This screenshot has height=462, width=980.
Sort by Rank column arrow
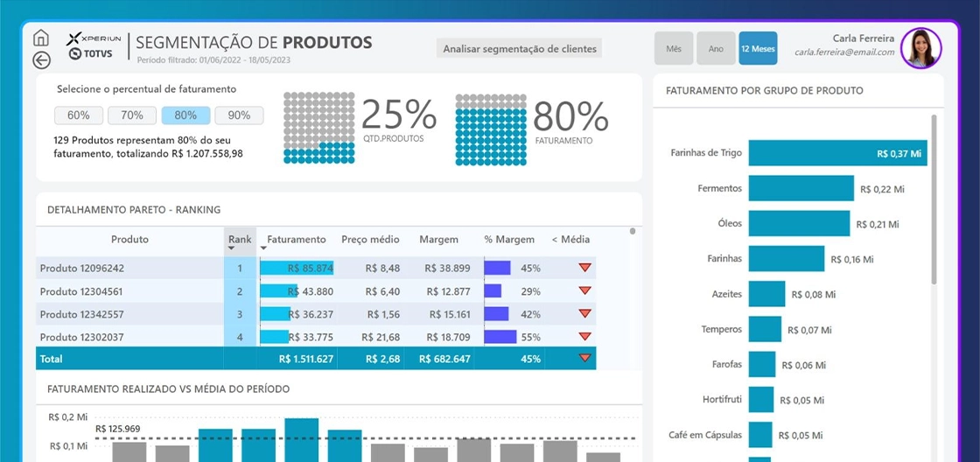point(231,248)
